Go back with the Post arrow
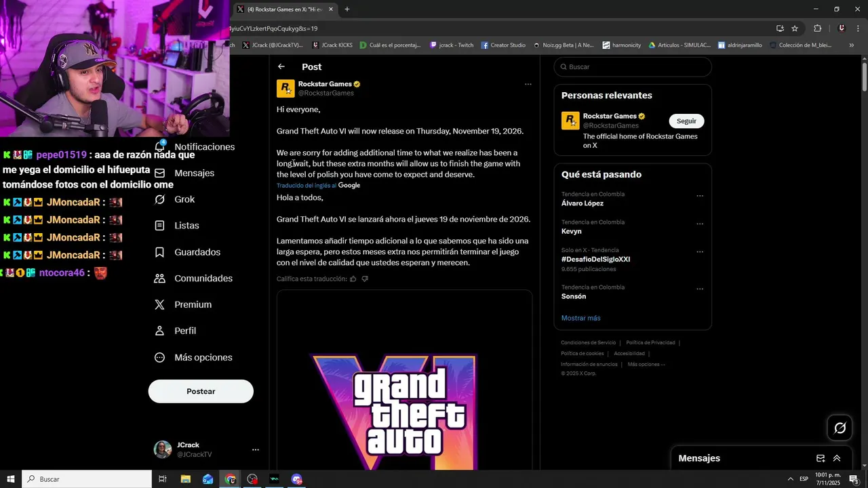868x488 pixels. coord(281,66)
